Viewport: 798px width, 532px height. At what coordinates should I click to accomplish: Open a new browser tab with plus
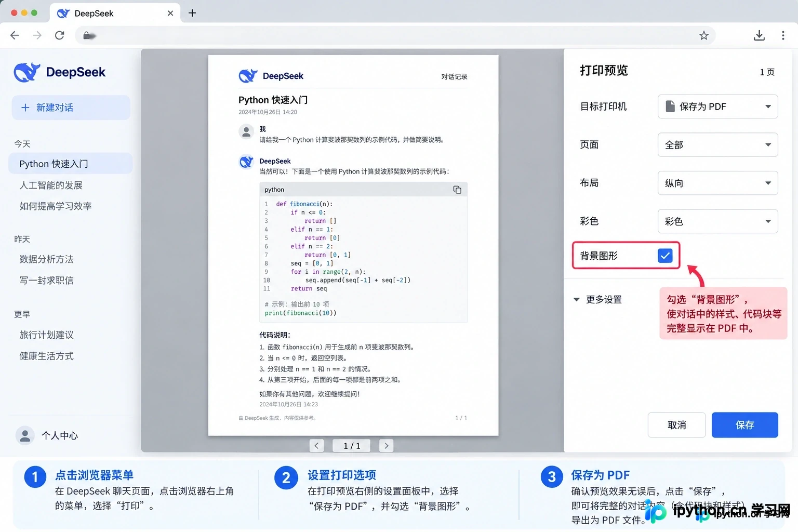pos(192,13)
